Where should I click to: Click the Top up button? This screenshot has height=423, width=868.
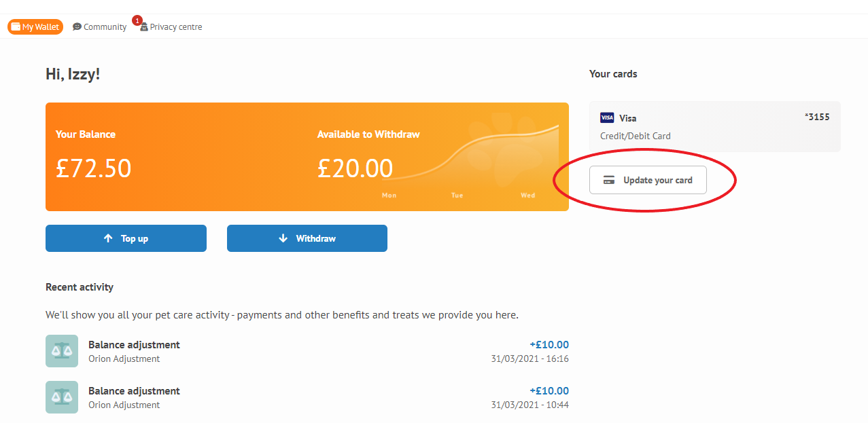point(126,238)
